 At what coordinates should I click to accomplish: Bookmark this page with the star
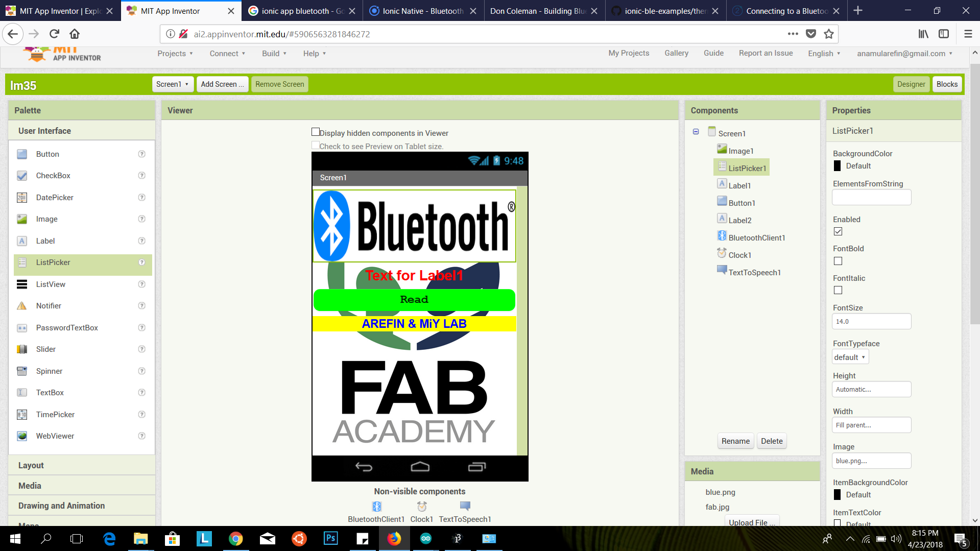[x=829, y=34]
